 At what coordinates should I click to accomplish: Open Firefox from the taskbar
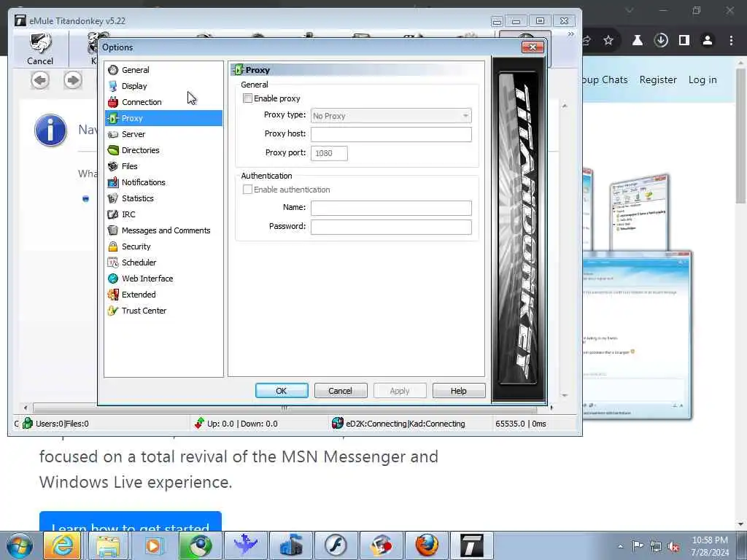[x=427, y=545]
